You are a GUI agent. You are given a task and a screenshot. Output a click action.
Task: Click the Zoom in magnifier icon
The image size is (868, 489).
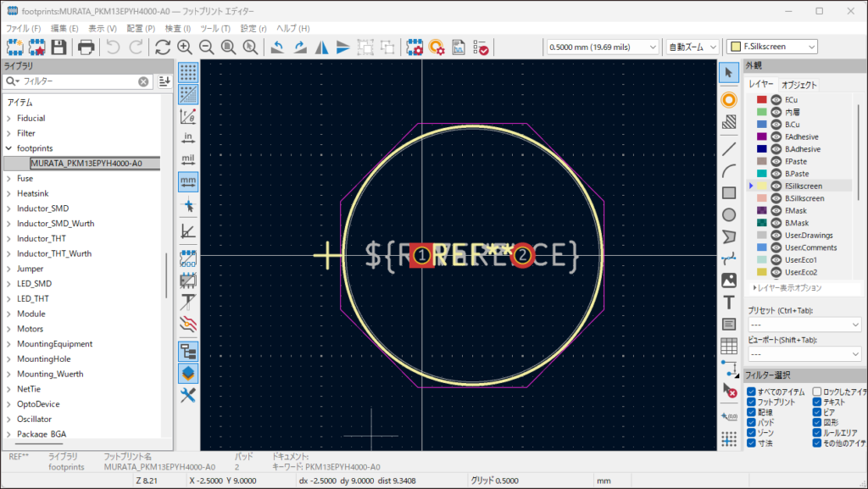pos(185,47)
